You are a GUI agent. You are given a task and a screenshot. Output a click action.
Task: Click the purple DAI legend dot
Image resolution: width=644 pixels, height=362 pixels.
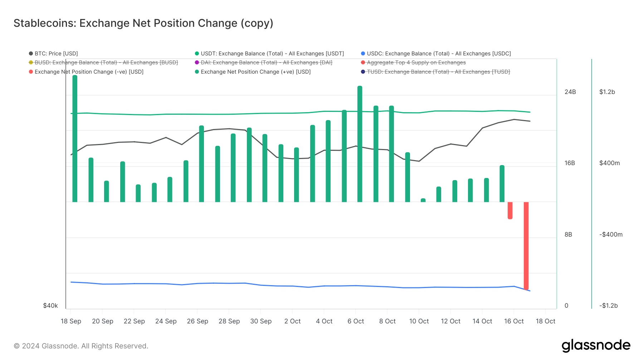(x=197, y=63)
